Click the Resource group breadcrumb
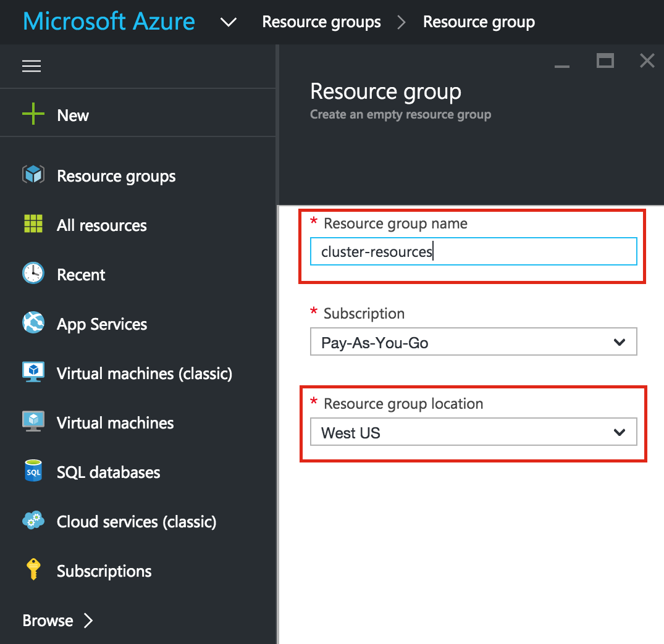The image size is (664, 644). click(479, 22)
